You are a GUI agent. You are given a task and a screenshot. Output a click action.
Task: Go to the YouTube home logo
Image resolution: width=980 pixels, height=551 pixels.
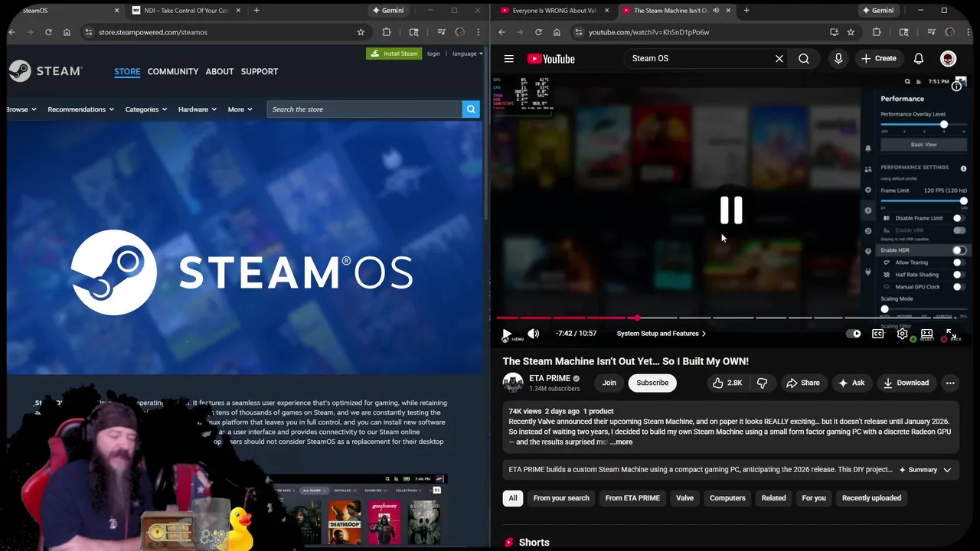(550, 59)
